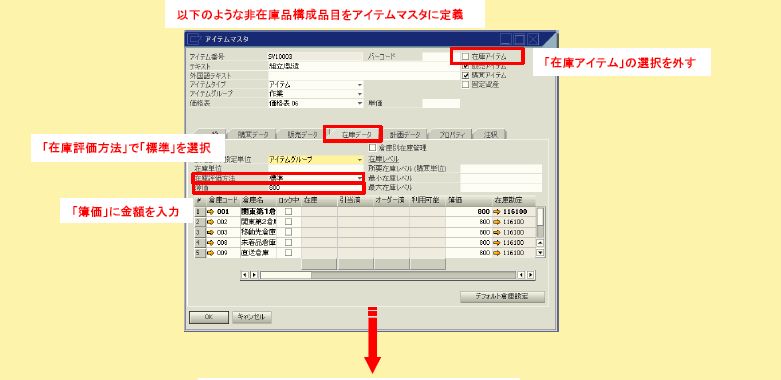
Task: Click the OK button
Action: pos(209,317)
